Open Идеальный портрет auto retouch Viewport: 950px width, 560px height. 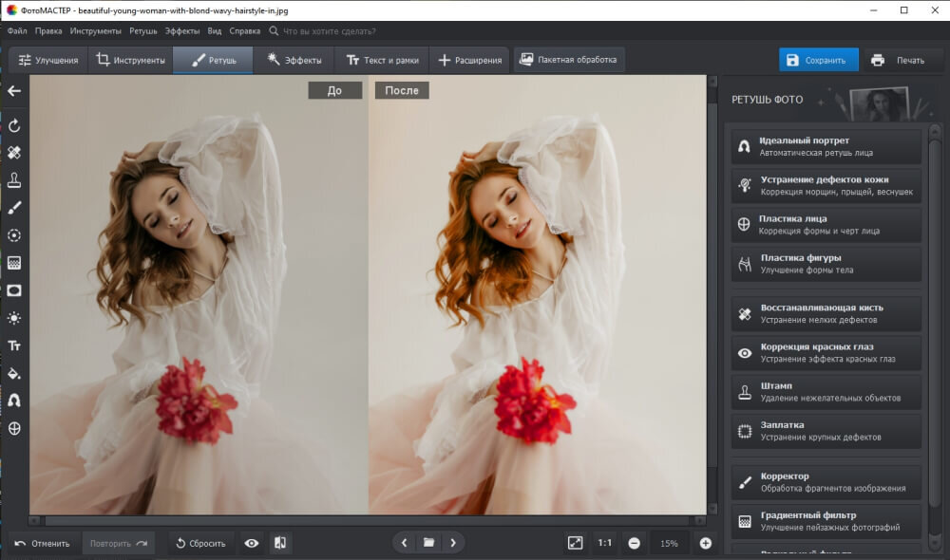click(826, 146)
